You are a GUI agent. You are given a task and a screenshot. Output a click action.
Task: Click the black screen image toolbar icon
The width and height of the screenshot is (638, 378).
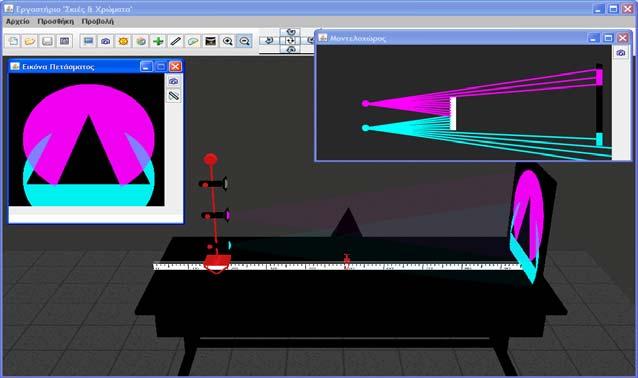(210, 41)
